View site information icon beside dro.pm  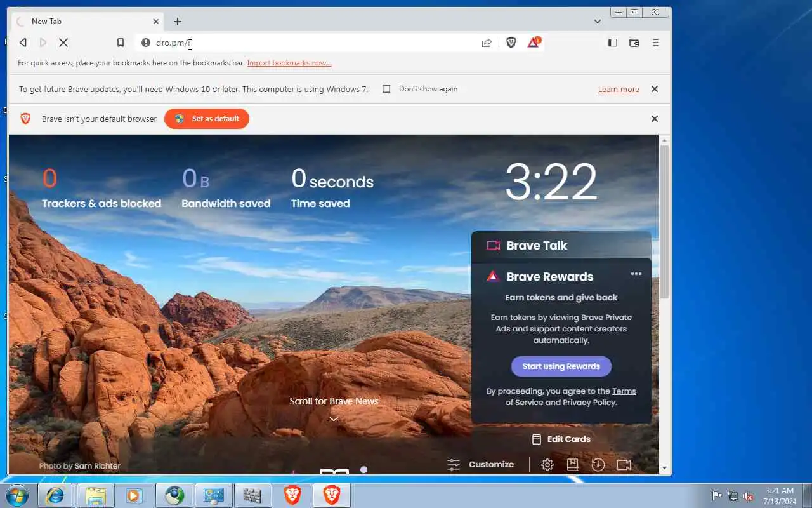(x=146, y=43)
